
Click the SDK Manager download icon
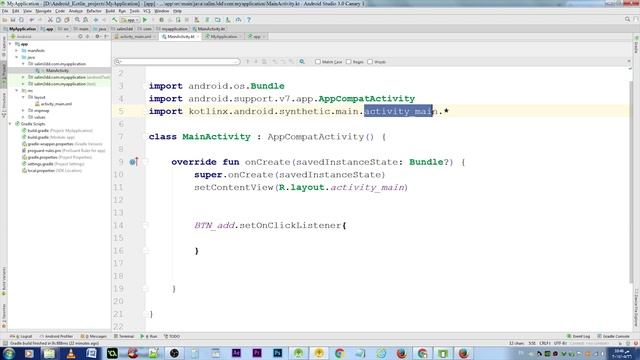point(228,20)
